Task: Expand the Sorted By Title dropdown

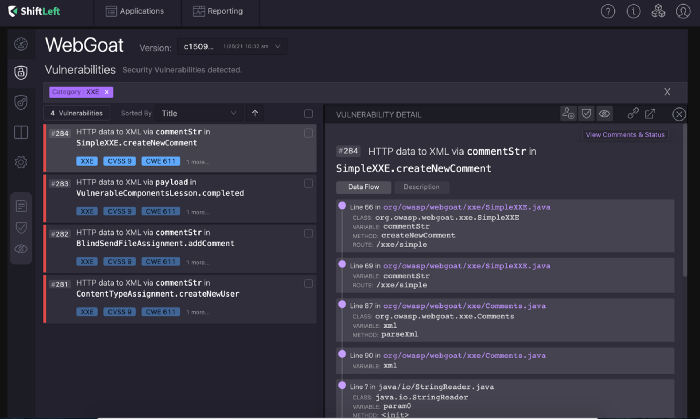Action: click(199, 114)
